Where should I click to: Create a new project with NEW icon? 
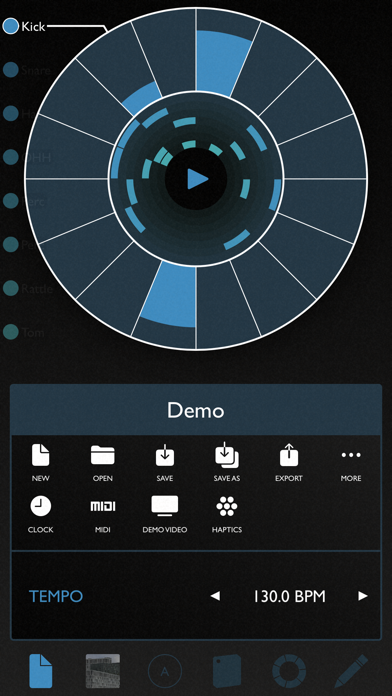pyautogui.click(x=40, y=455)
